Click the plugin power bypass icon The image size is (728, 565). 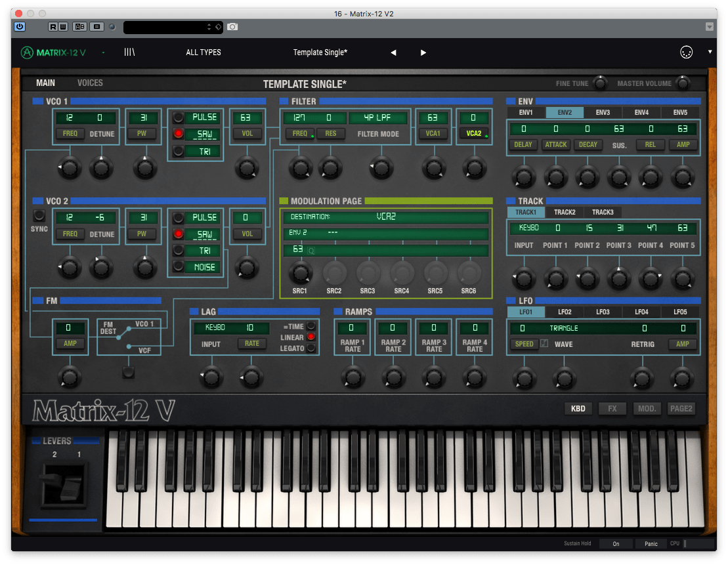pyautogui.click(x=20, y=26)
